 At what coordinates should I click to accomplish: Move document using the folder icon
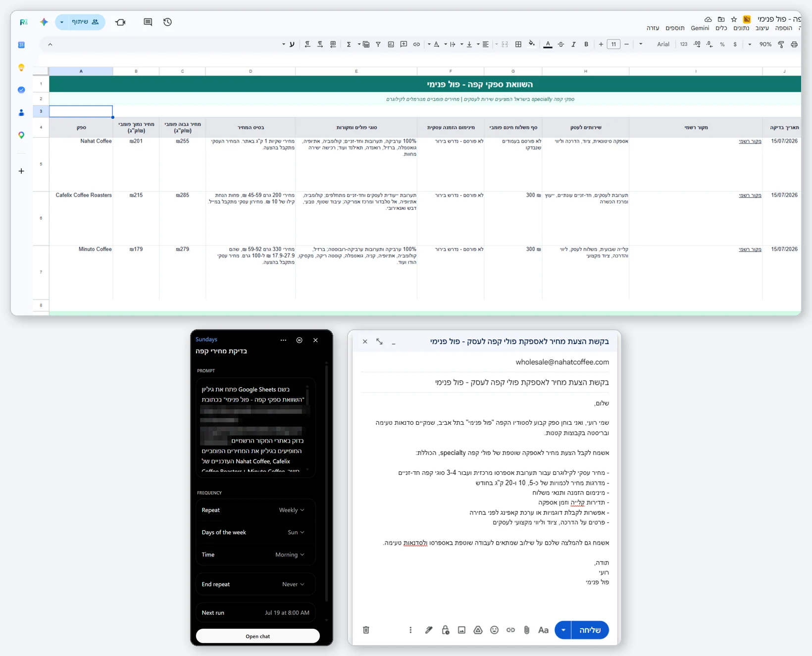coord(721,19)
